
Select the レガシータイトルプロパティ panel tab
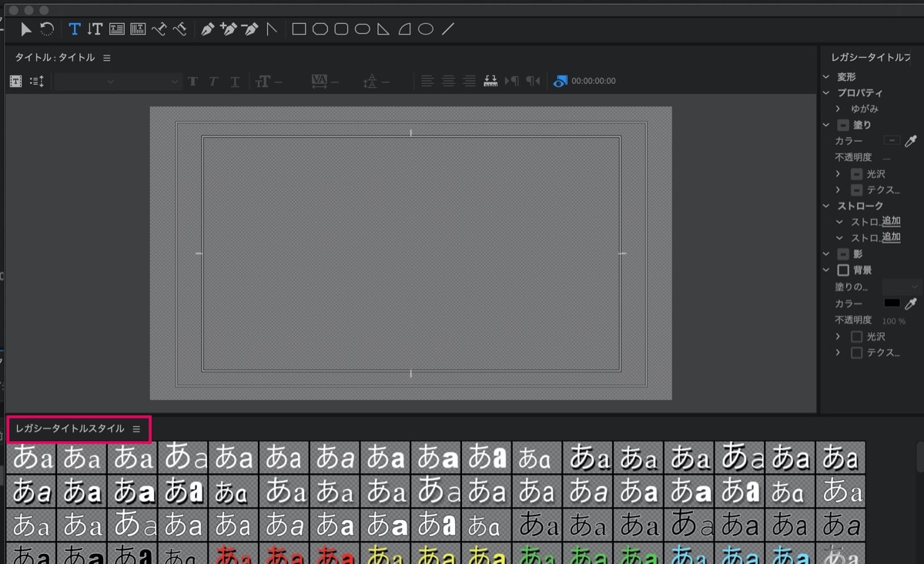(x=871, y=58)
